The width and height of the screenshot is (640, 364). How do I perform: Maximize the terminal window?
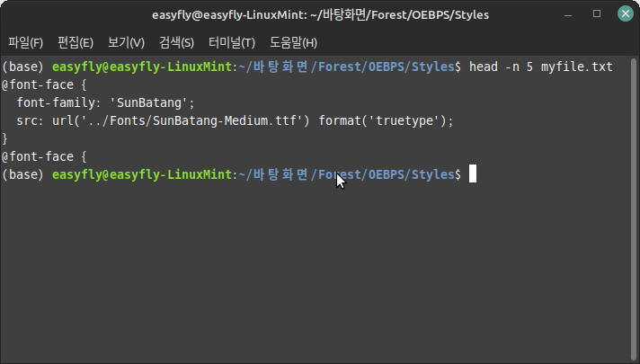pyautogui.click(x=597, y=13)
